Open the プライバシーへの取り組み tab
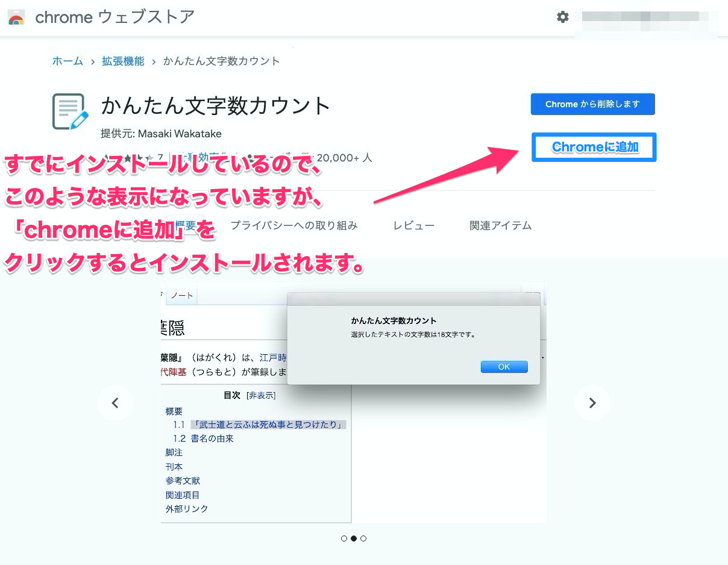This screenshot has height=565, width=728. pos(294,225)
